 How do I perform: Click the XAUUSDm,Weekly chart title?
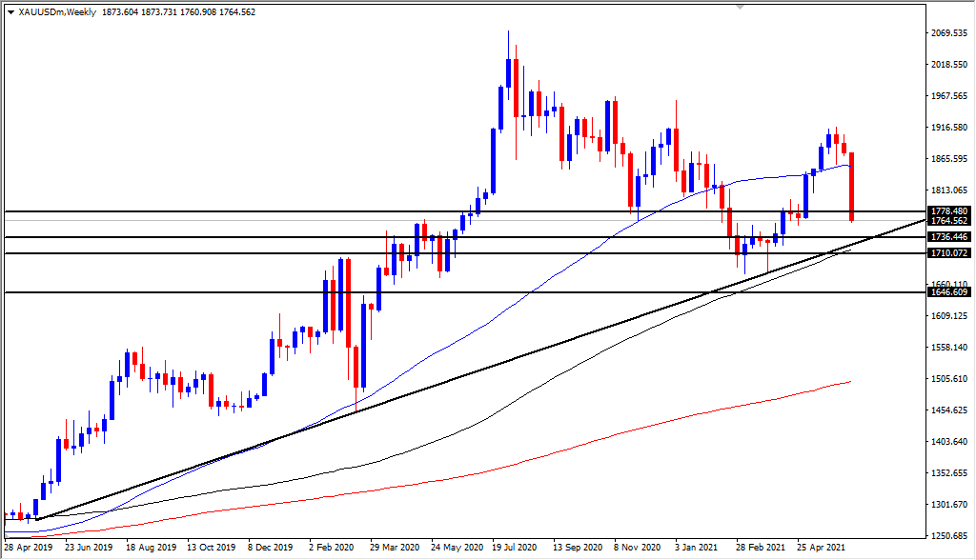57,11
